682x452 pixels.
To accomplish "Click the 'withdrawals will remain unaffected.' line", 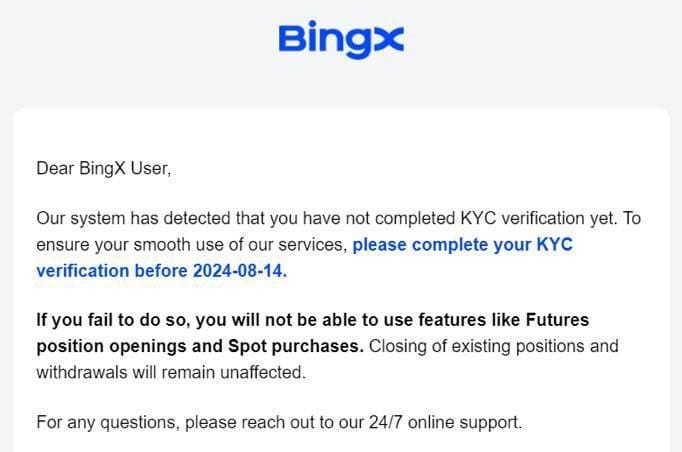I will tap(171, 372).
